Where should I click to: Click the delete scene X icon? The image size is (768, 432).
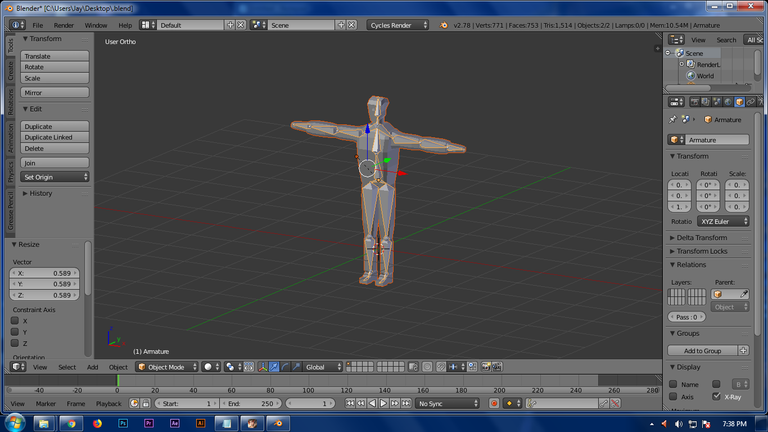352,25
